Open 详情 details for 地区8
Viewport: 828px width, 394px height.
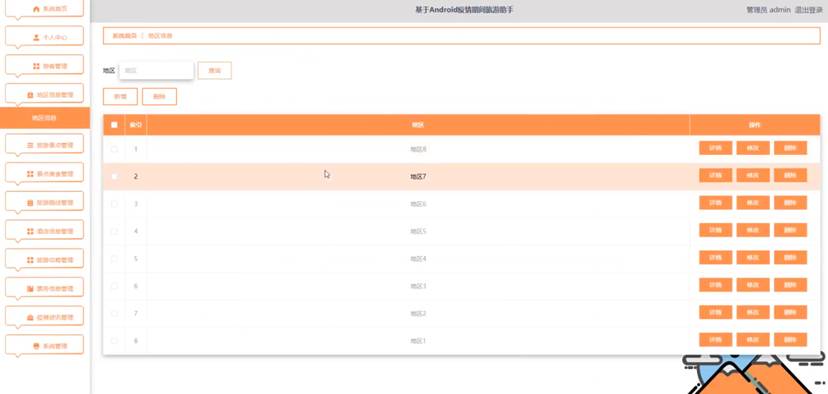click(x=716, y=148)
